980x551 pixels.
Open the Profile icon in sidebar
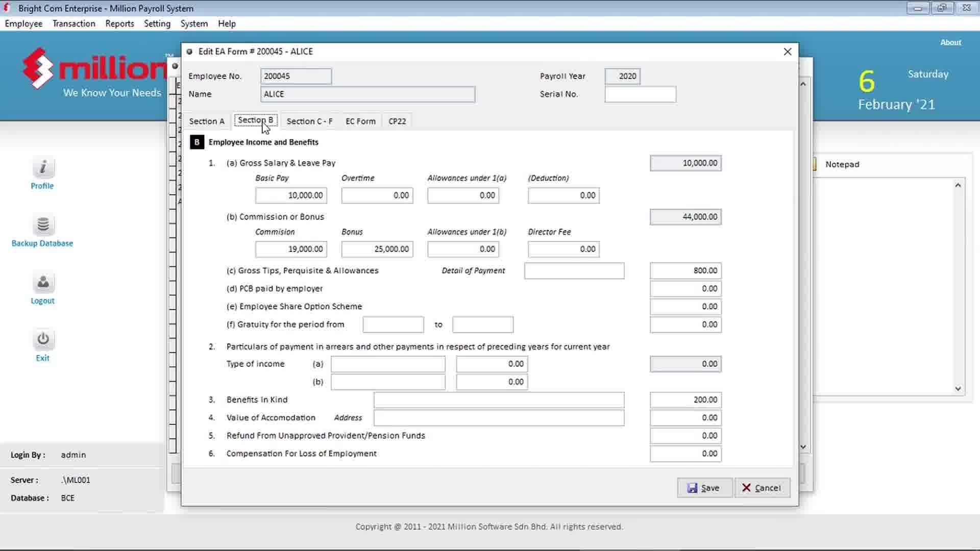click(43, 167)
